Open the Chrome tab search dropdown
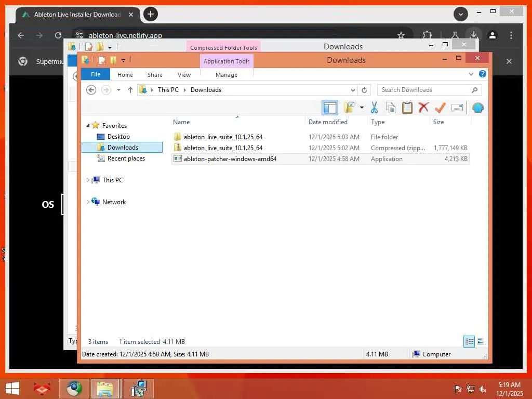 461,14
